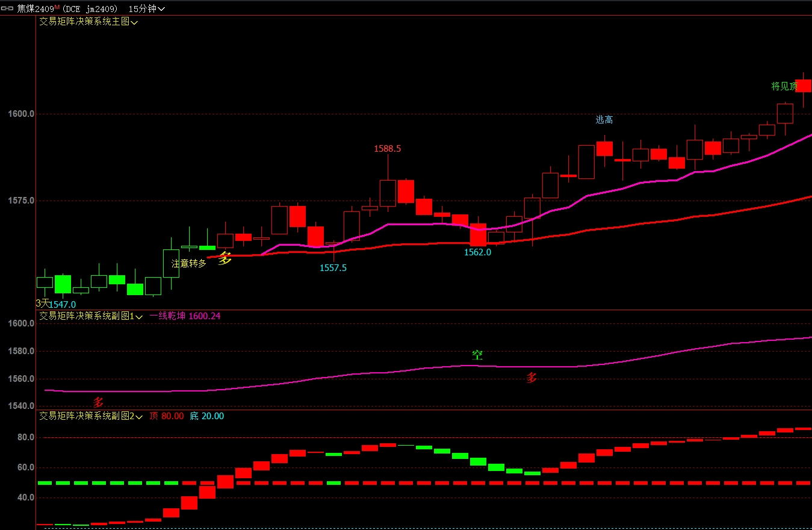The image size is (812, 530).
Task: Click the 1540.0 axis label in sub-chart 1
Action: pos(20,406)
